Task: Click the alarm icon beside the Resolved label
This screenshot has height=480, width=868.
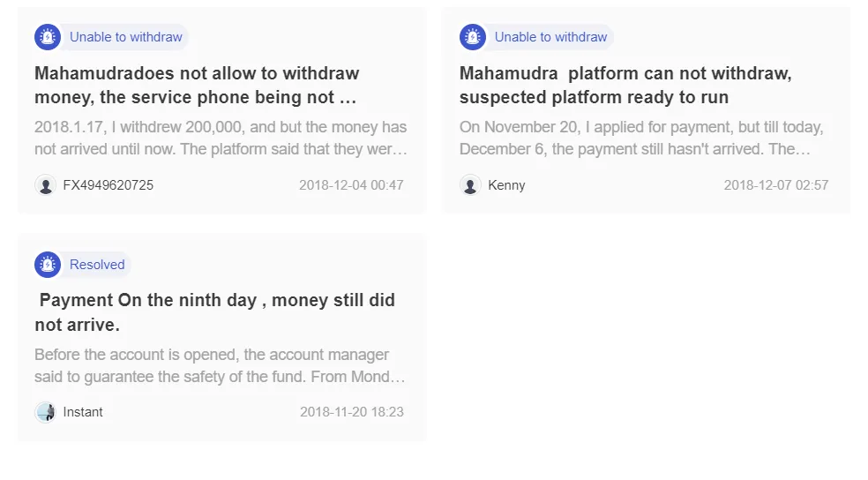Action: (x=48, y=265)
